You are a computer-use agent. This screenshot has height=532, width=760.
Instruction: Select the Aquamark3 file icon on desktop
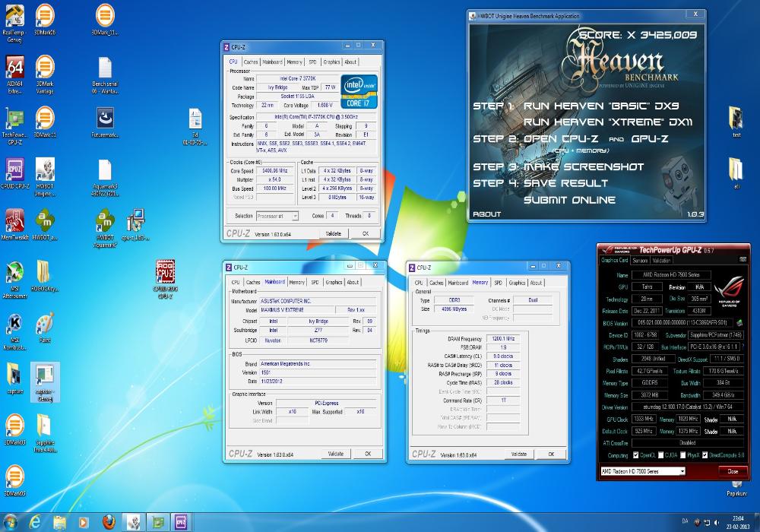[x=105, y=177]
